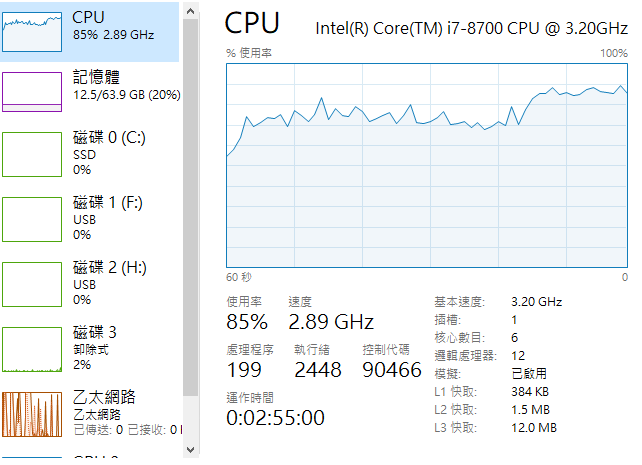Image resolution: width=642 pixels, height=465 pixels.
Task: Click the sidebar vertical scrollbar thumb
Action: click(x=190, y=208)
